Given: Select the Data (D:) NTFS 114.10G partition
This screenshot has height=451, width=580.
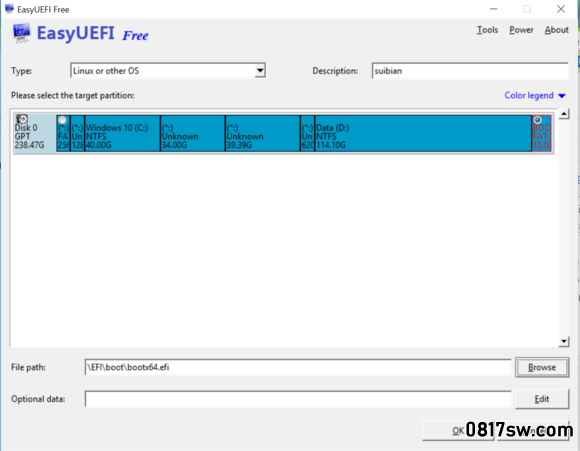Looking at the screenshot, I should tap(423, 133).
